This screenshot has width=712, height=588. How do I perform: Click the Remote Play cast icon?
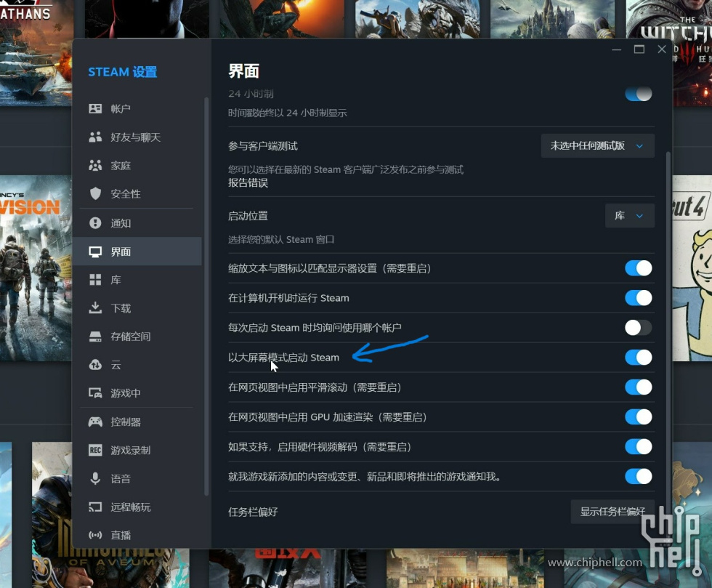[x=95, y=507]
